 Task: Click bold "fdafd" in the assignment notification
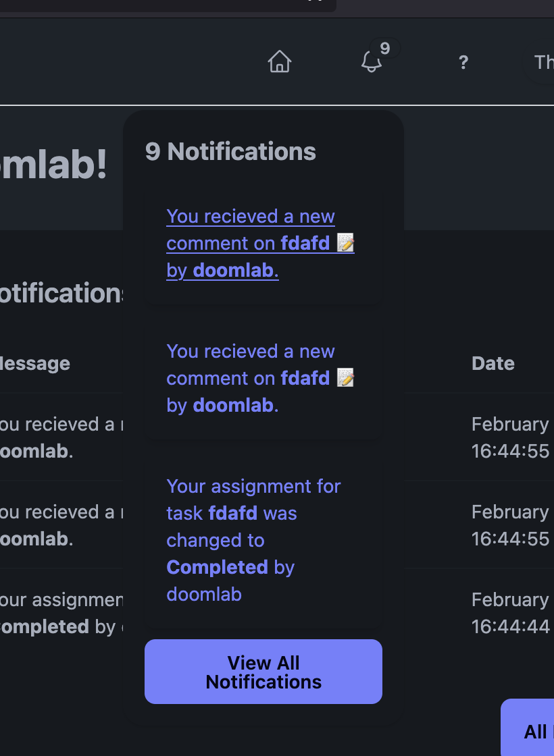(234, 514)
